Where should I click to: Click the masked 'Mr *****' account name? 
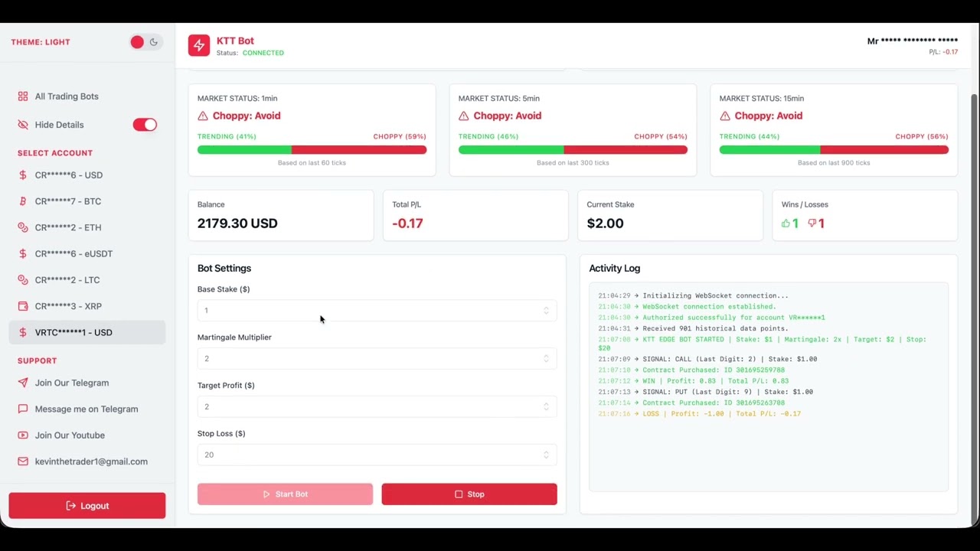(913, 41)
